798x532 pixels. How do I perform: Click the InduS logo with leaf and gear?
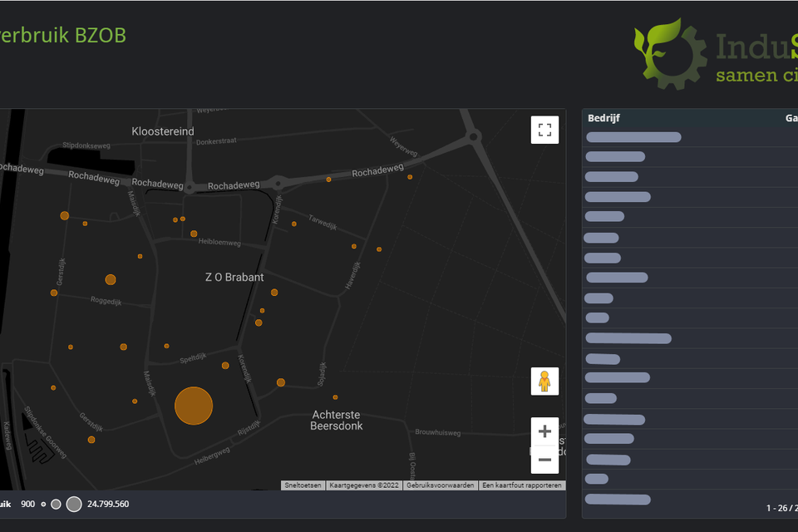click(716, 53)
